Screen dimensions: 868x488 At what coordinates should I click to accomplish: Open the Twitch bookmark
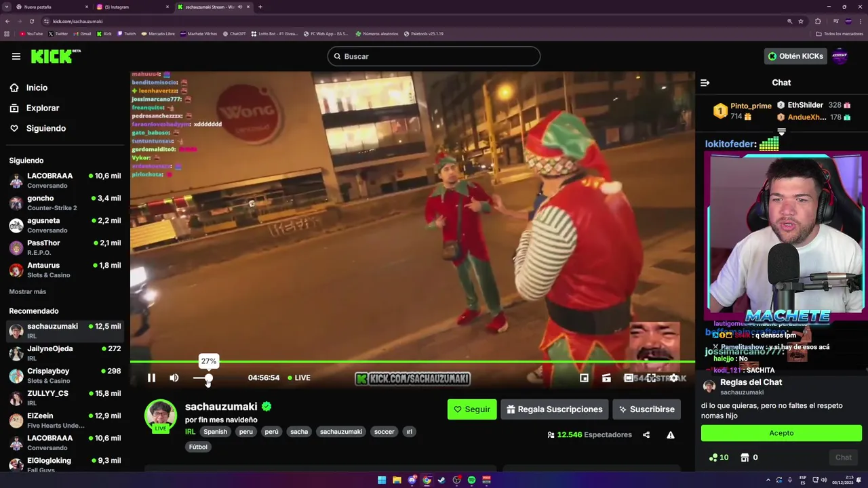pyautogui.click(x=126, y=33)
